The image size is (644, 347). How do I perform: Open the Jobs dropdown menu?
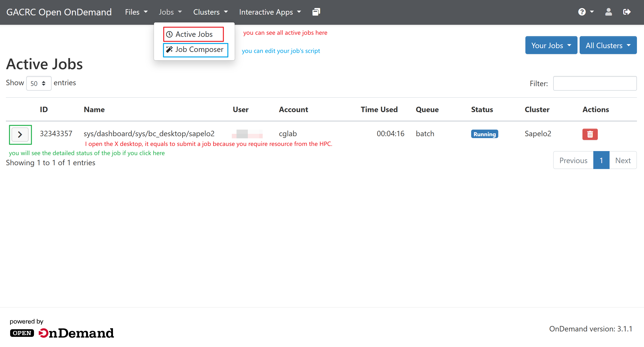click(x=170, y=12)
